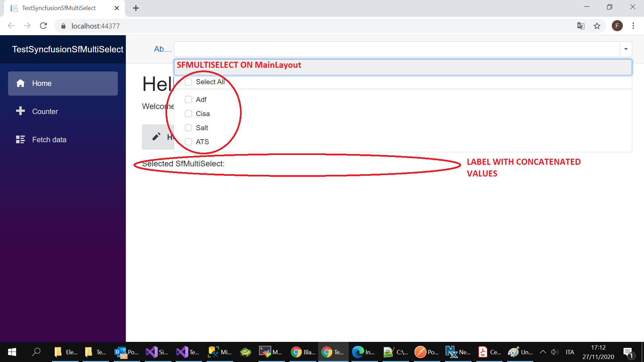Click the Fetch data list icon
The height and width of the screenshot is (362, 644).
pos(20,139)
